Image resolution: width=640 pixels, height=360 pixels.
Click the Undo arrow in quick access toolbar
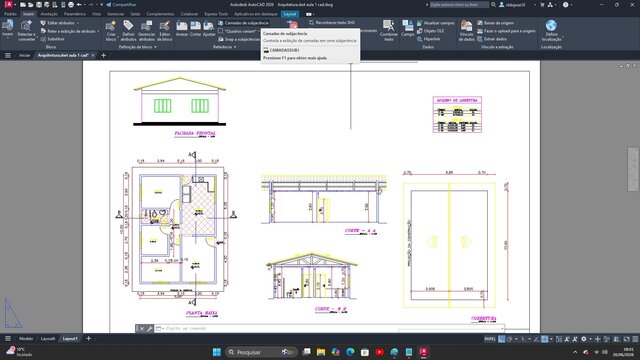click(79, 4)
